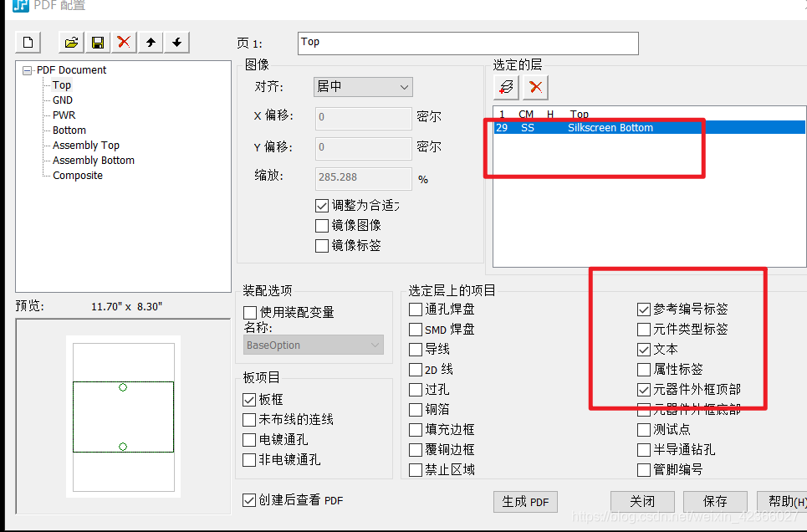Image resolution: width=807 pixels, height=532 pixels.
Task: Click the 保存 button
Action: point(715,502)
